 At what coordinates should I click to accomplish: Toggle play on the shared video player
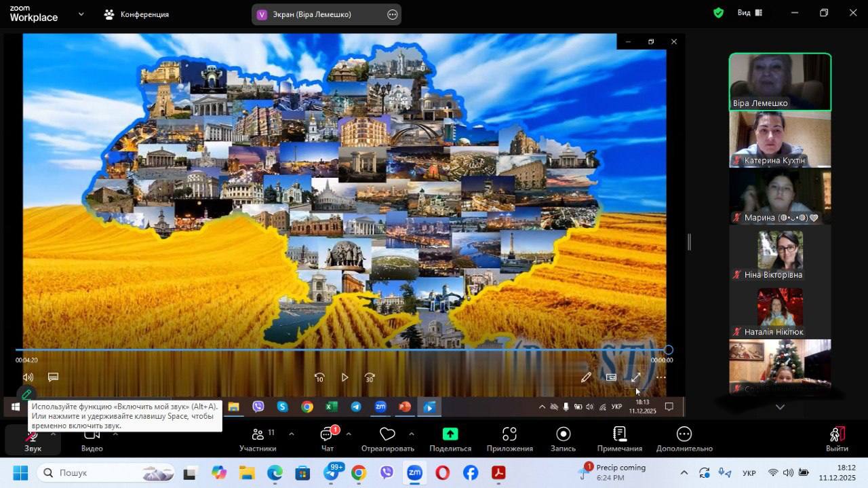click(344, 377)
